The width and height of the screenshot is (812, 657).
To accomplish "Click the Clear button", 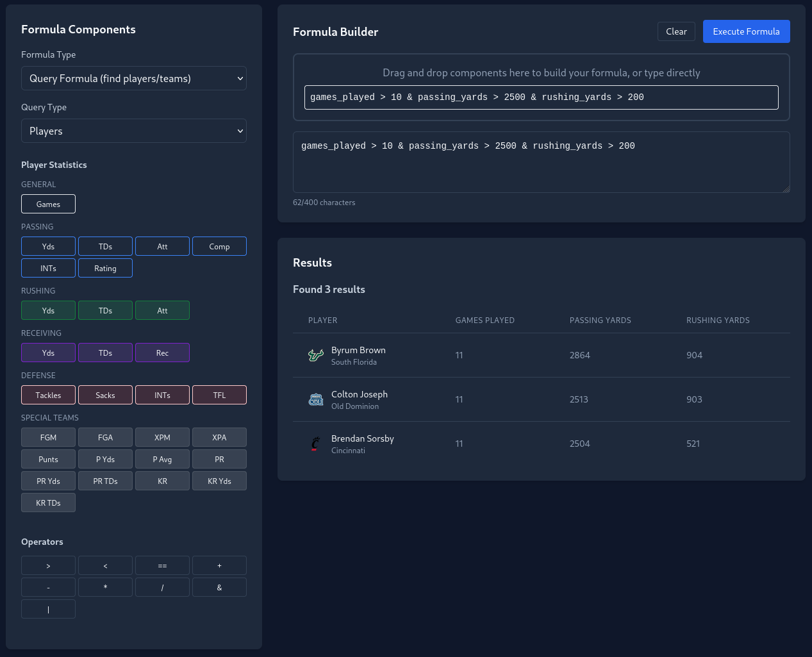I will coord(676,31).
